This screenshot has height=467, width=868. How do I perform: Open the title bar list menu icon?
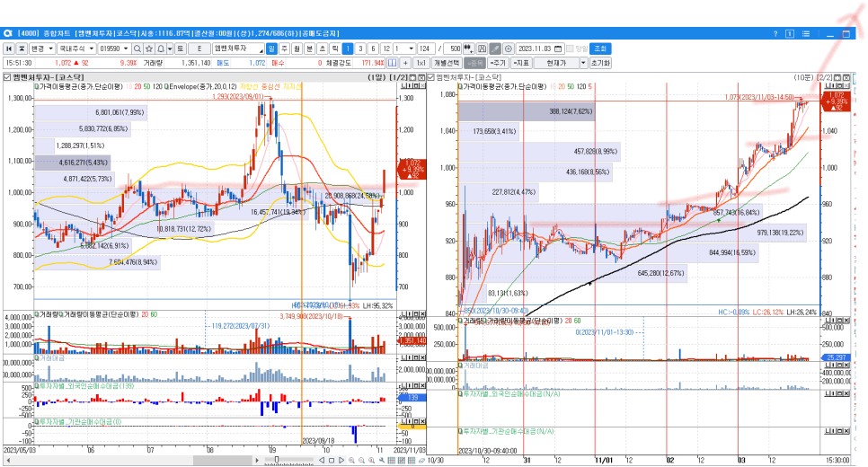pos(806,34)
